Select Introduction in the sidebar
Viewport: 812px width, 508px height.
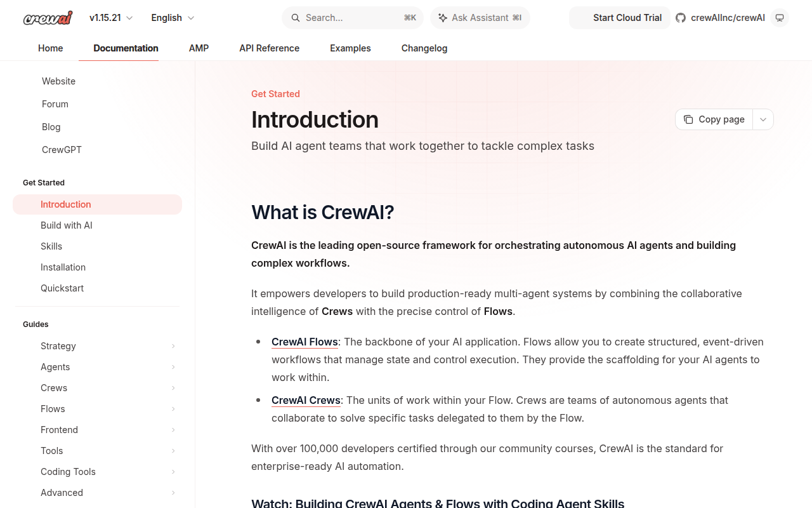coord(97,204)
